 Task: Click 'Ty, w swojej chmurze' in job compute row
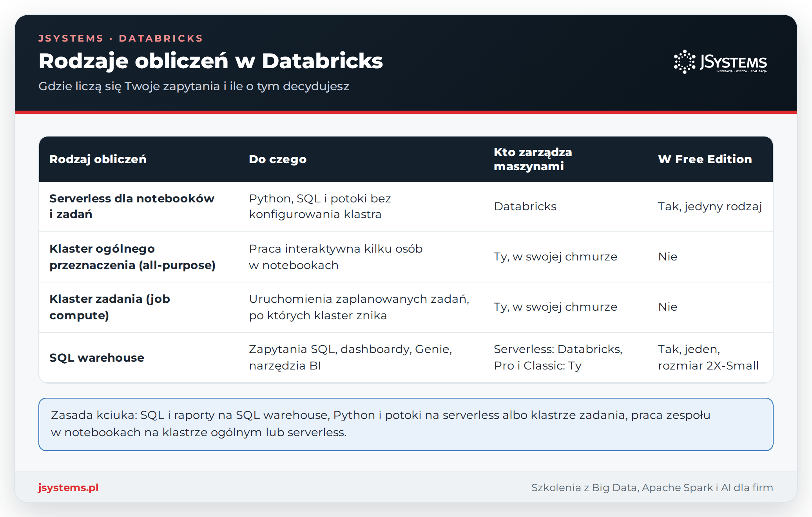pos(555,307)
